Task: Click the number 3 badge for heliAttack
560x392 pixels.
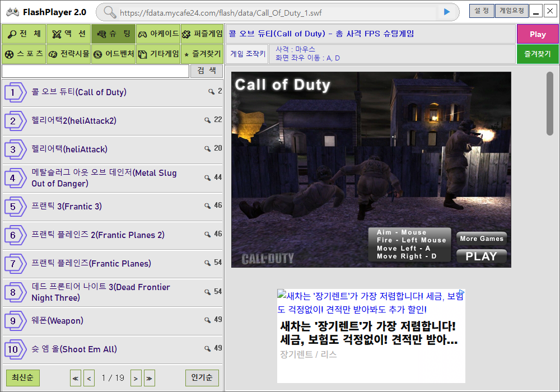Action: 15,150
